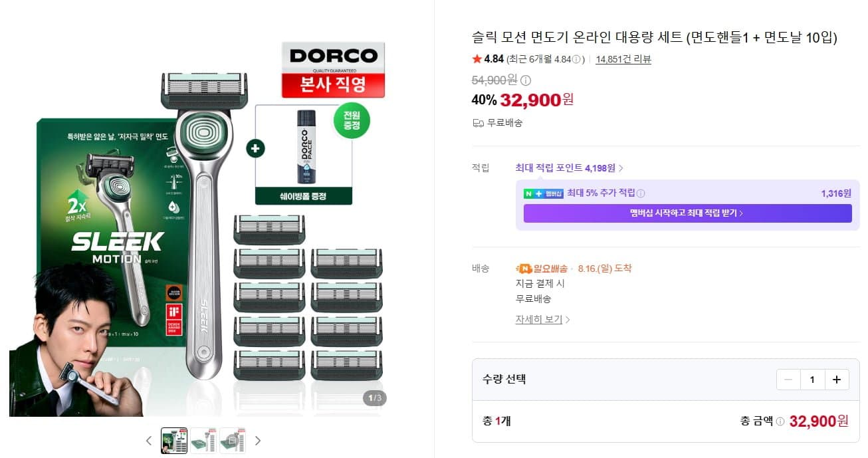The height and width of the screenshot is (458, 868).
Task: Click the info icon next to 최근 6개월 4.84
Action: point(577,59)
